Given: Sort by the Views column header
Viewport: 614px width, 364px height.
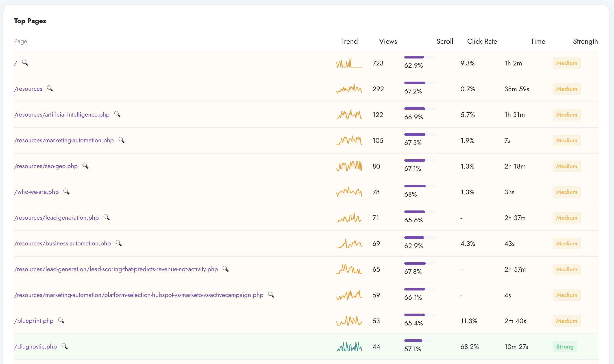Looking at the screenshot, I should 388,41.
